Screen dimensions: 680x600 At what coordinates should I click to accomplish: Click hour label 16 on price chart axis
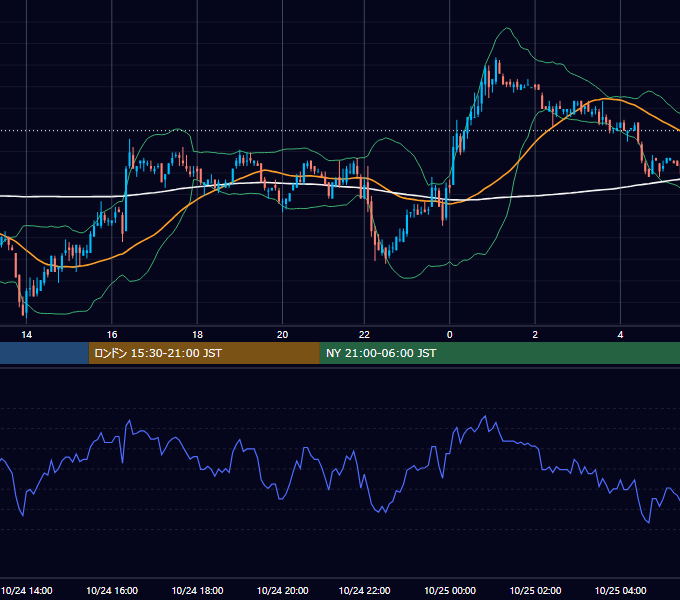(x=112, y=334)
